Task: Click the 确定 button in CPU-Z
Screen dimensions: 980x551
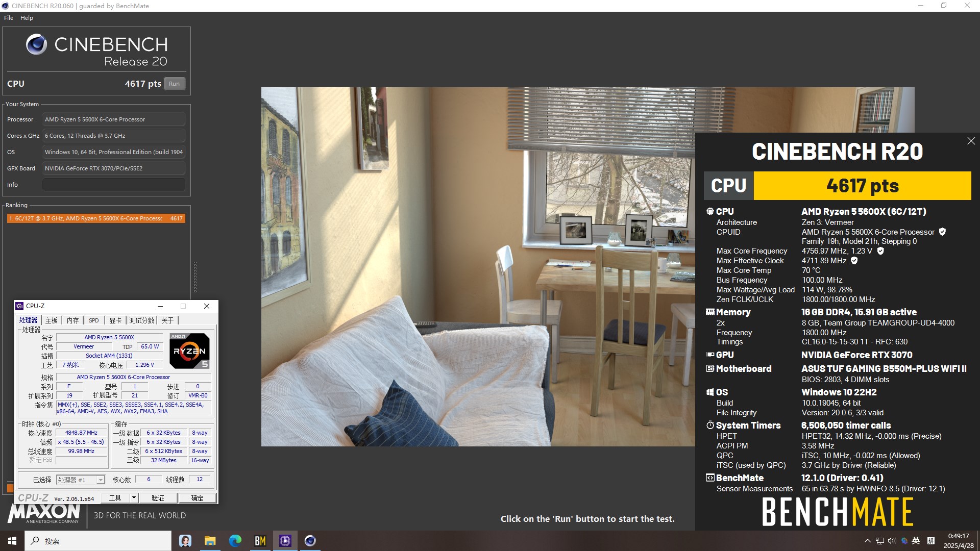Action: point(197,498)
